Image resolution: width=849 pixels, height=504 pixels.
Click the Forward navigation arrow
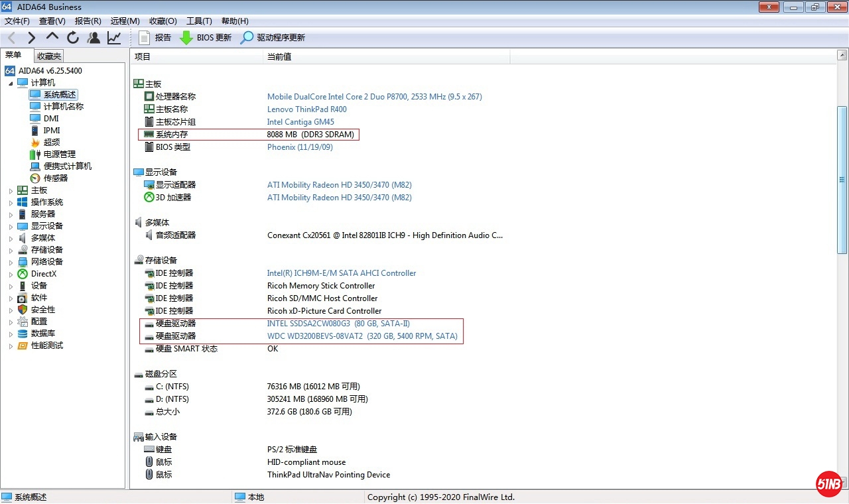coord(31,38)
